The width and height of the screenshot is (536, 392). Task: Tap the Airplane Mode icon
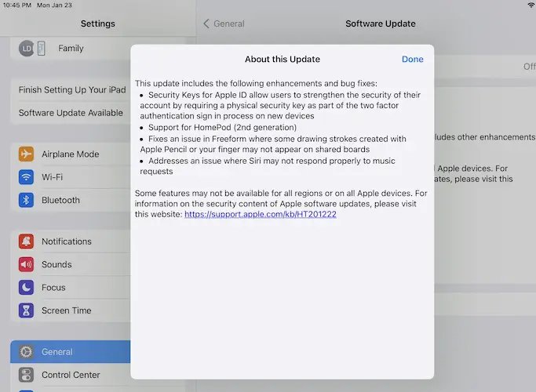[27, 154]
